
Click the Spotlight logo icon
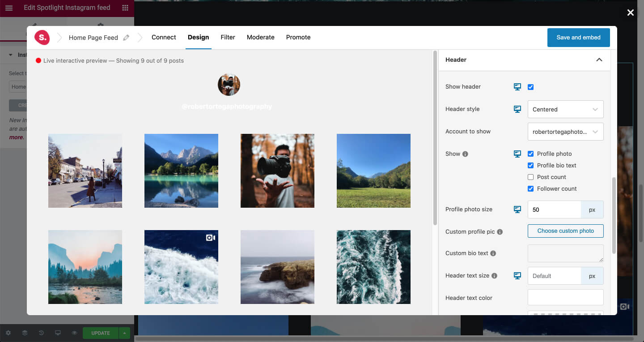tap(42, 38)
